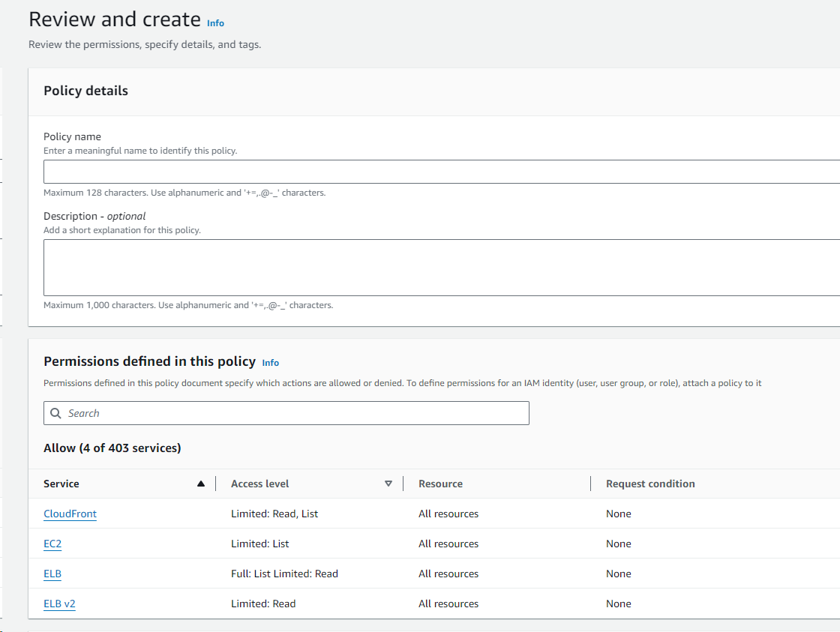Viewport: 840px width, 632px height.
Task: Click the divider between Service and Access level
Action: 216,484
